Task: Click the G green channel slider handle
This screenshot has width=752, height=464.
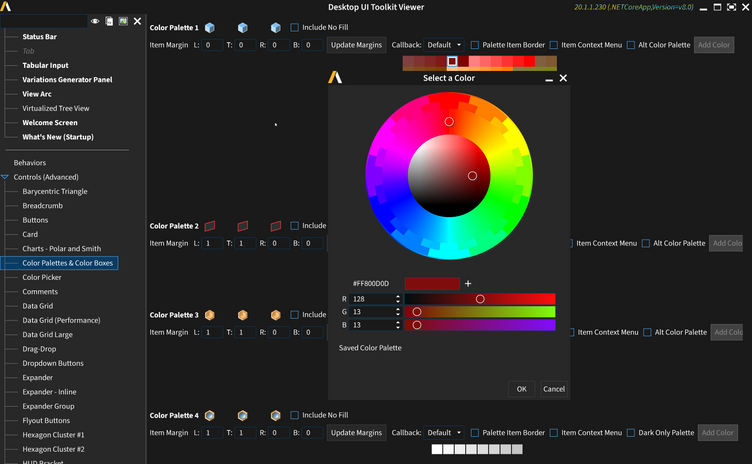Action: (417, 312)
